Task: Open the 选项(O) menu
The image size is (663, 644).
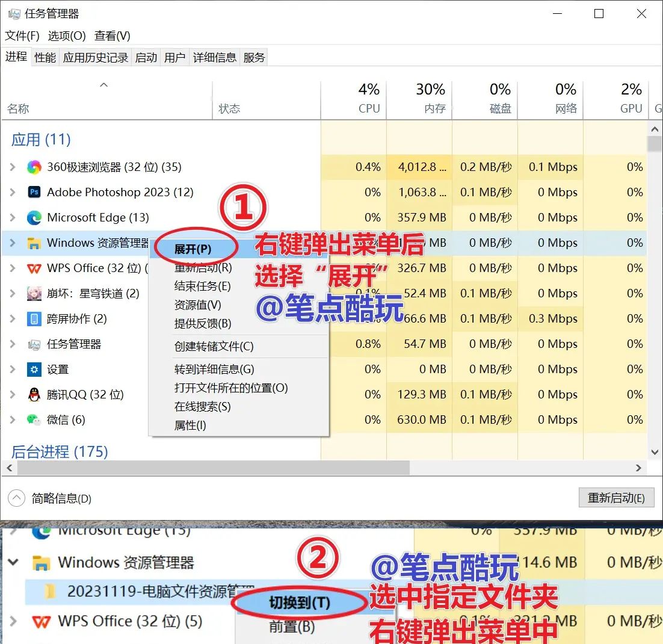Action: click(x=67, y=36)
